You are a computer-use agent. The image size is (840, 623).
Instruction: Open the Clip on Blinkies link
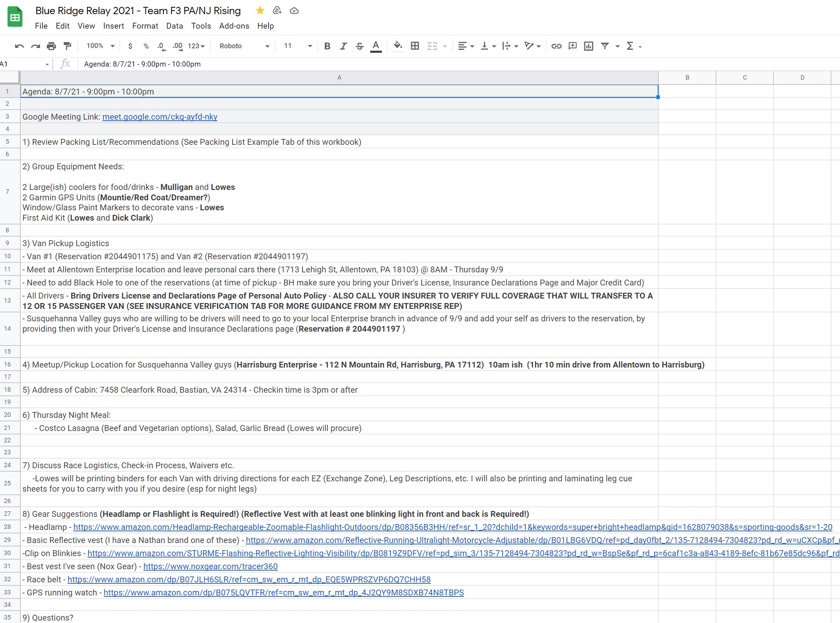(463, 554)
